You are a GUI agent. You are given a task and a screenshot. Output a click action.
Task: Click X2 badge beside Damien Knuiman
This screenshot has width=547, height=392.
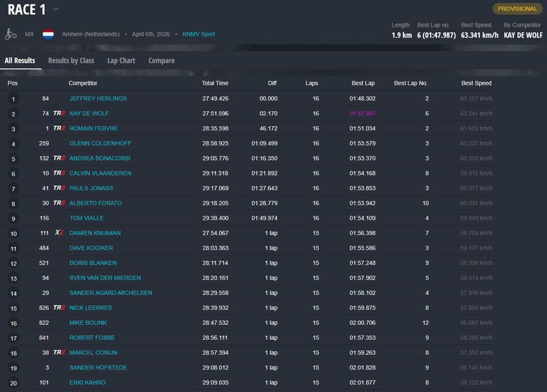tap(59, 233)
